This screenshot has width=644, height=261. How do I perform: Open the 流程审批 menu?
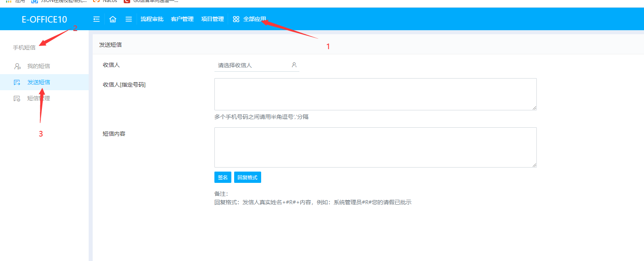coord(152,19)
